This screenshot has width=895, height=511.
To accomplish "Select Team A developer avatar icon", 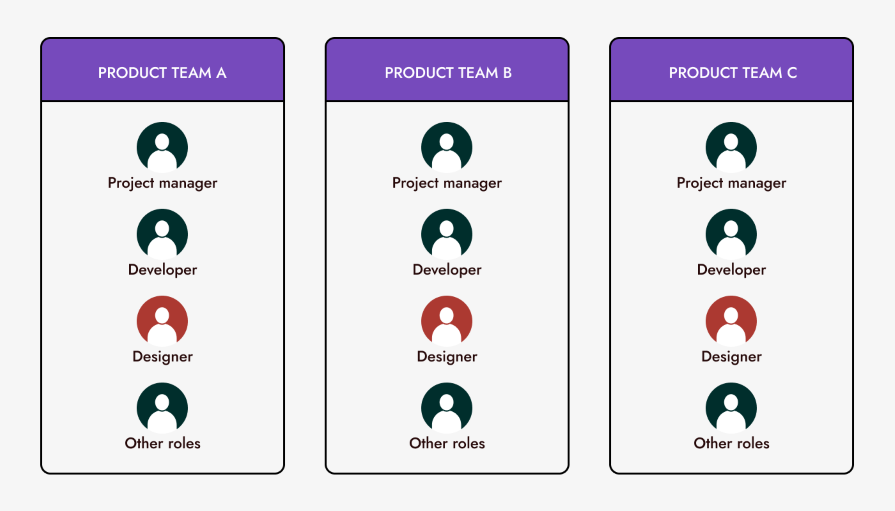I will 162,234.
